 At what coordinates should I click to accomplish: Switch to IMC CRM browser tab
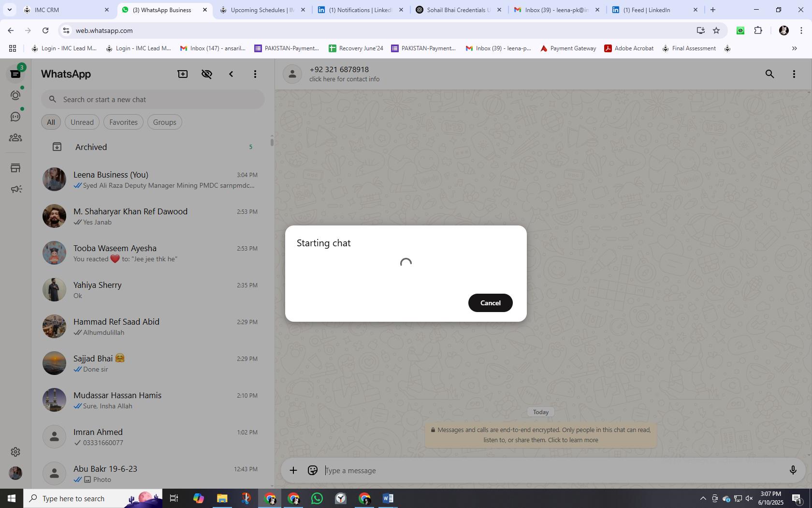67,10
